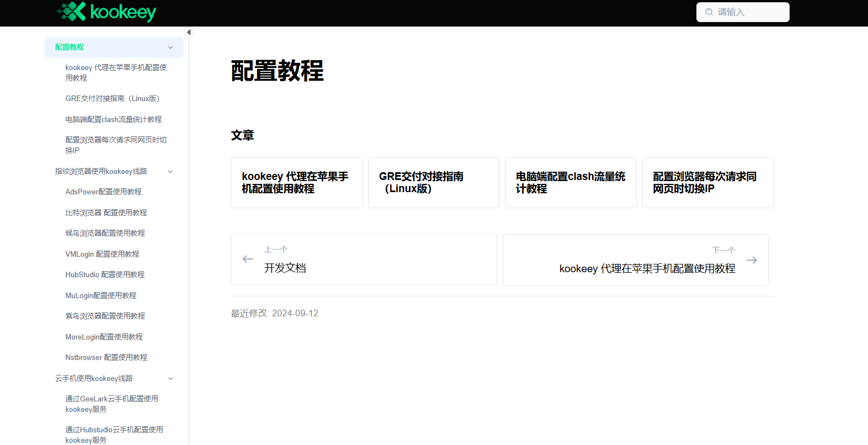
Task: Open the GRE交付对接指南（Linux版）article card
Action: click(x=434, y=183)
